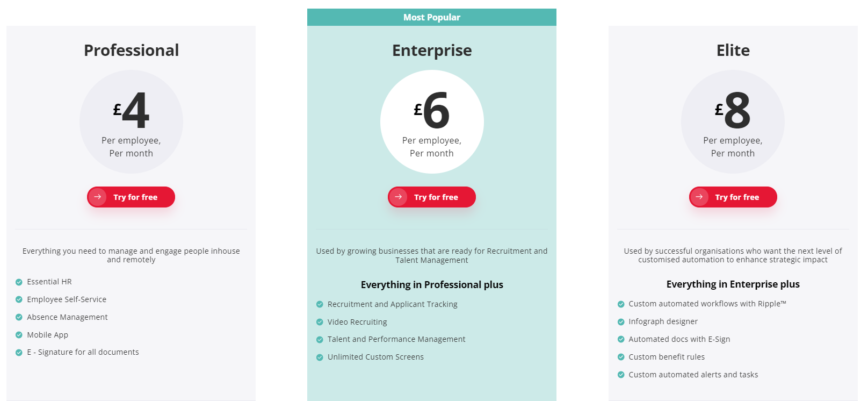Click the checkmark icon beside Infograph designer
868x401 pixels.
point(621,322)
